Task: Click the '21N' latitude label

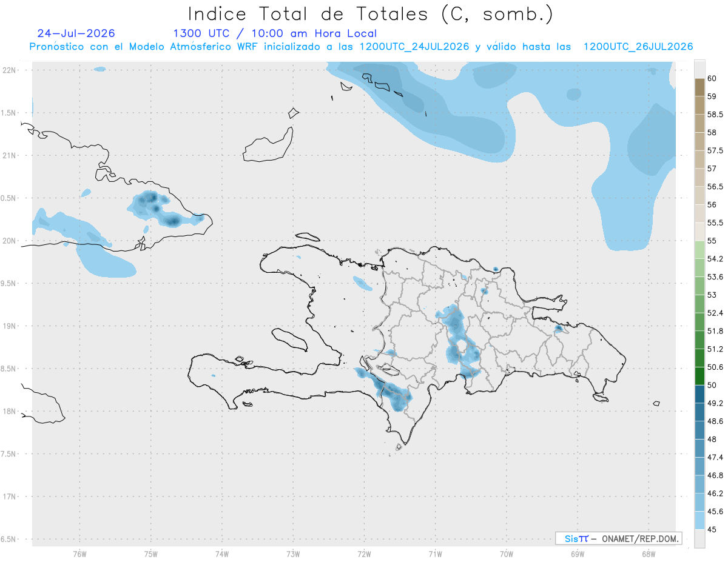Action: tap(10, 155)
